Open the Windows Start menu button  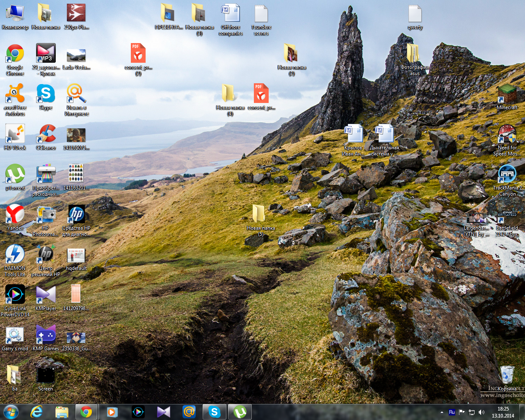(x=11, y=411)
